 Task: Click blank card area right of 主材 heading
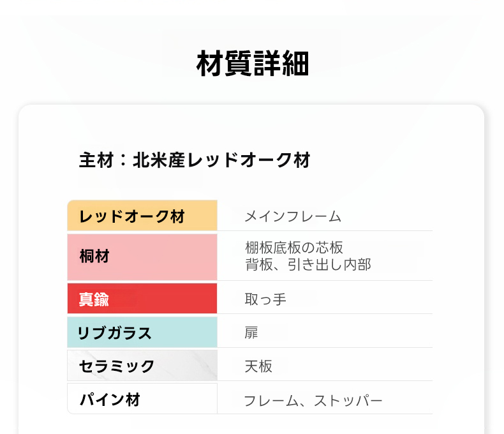(396, 160)
